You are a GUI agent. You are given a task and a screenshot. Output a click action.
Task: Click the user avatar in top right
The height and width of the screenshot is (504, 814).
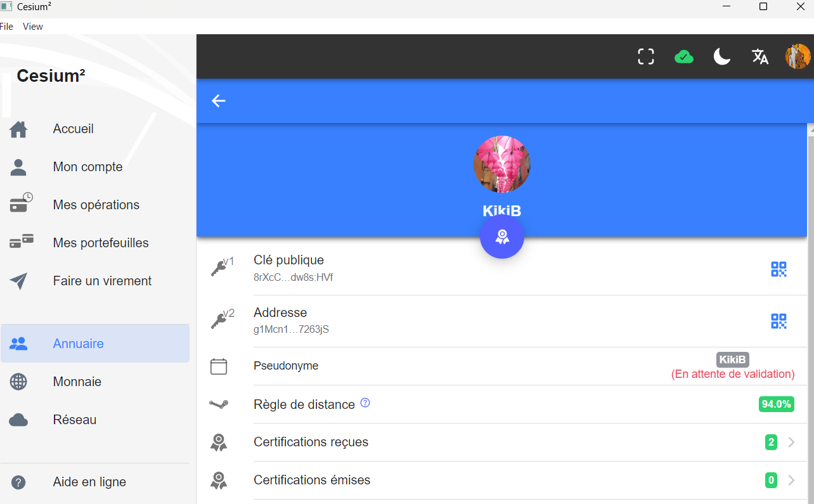pyautogui.click(x=798, y=56)
